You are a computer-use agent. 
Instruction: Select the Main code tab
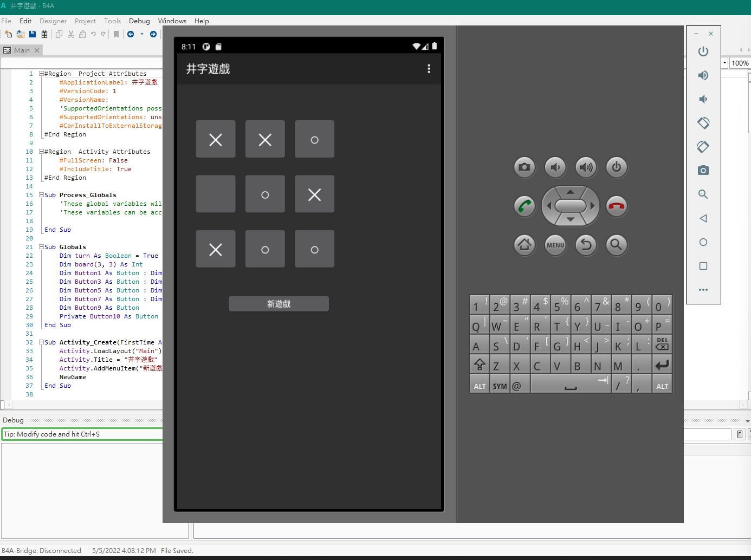coord(22,50)
